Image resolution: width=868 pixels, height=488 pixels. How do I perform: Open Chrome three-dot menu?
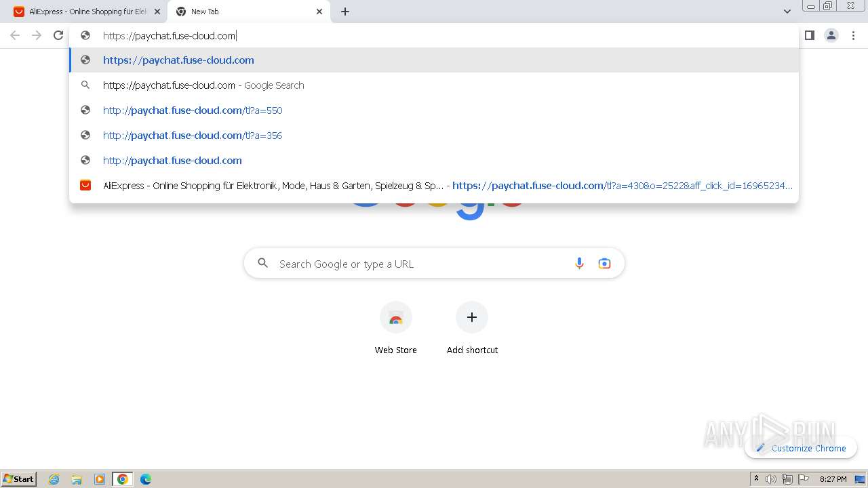click(853, 35)
